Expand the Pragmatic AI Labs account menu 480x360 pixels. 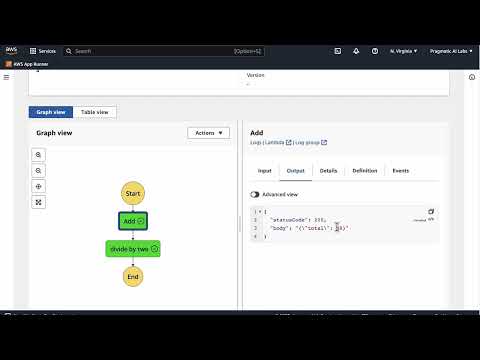pyautogui.click(x=451, y=51)
